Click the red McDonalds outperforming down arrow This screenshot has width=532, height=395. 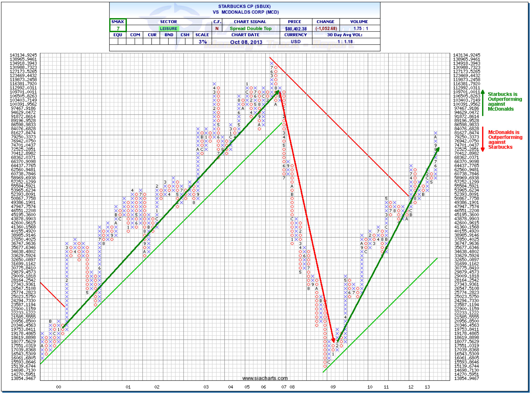[x=483, y=139]
